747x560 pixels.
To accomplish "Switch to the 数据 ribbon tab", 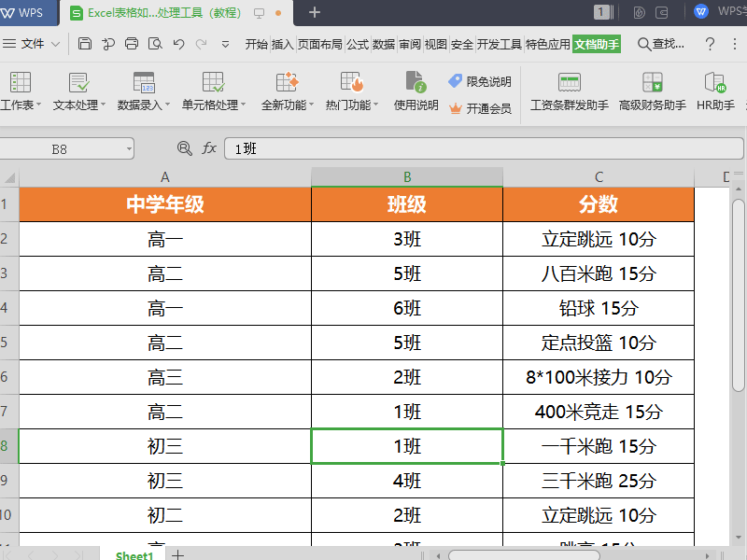I will click(x=384, y=44).
